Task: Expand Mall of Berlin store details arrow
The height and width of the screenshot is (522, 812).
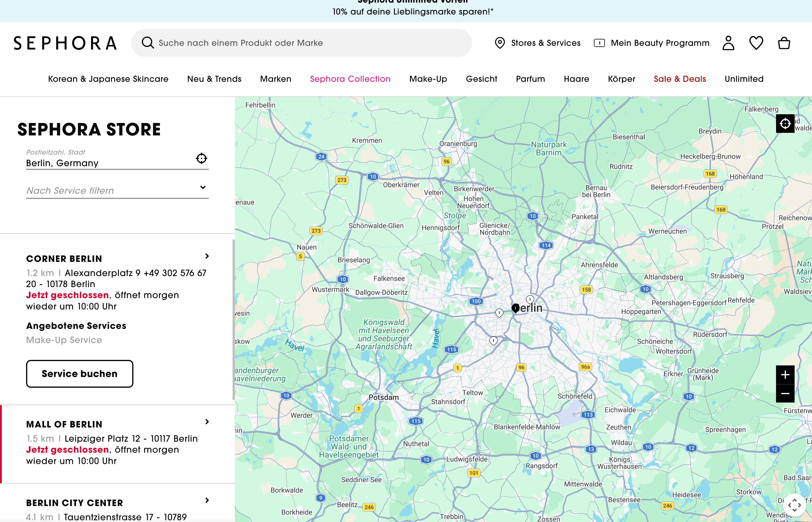Action: [207, 422]
